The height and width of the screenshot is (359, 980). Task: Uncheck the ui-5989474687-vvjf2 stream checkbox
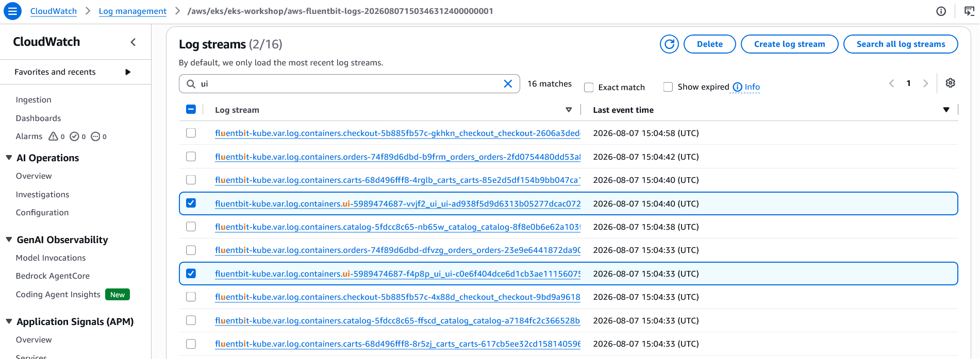191,203
